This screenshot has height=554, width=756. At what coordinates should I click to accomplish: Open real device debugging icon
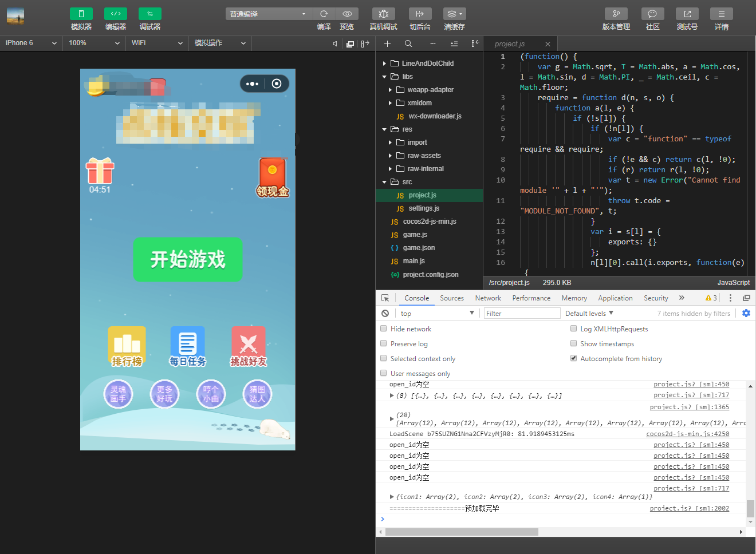[384, 14]
